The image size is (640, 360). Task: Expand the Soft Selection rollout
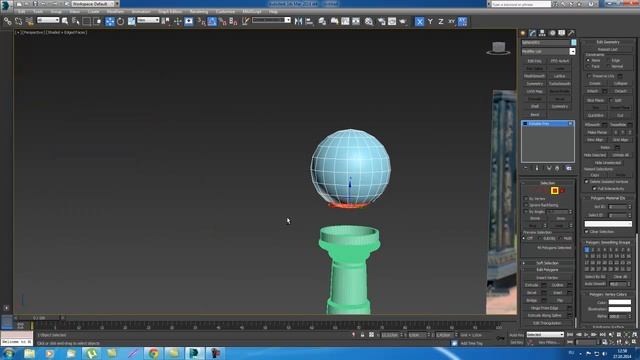coord(547,263)
